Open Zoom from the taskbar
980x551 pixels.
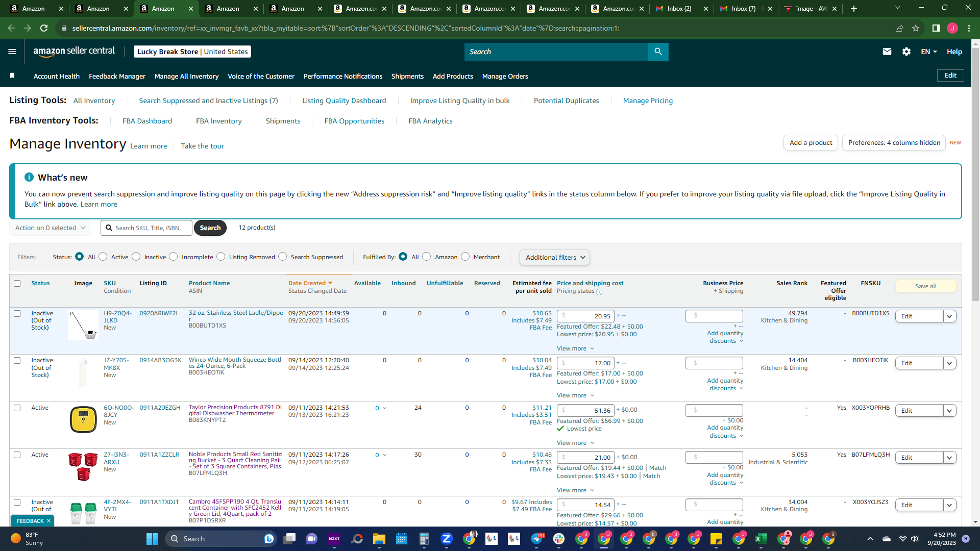[x=447, y=539]
